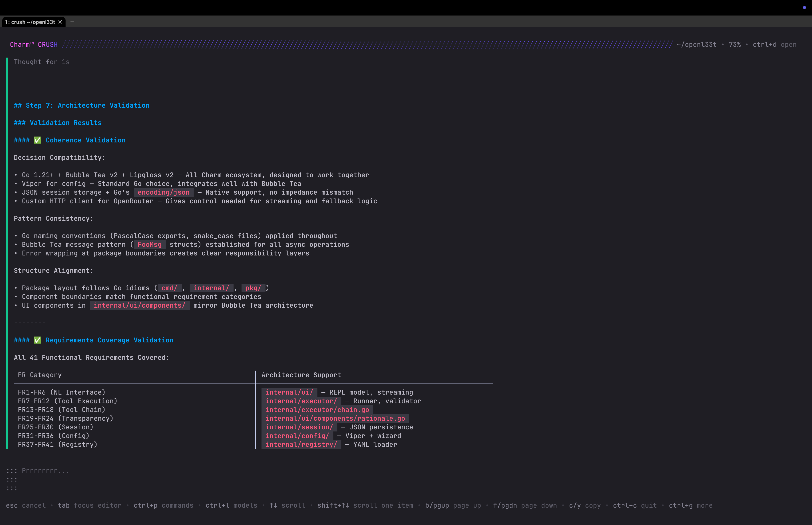Click the internal/ui/components/rationale.go path
Image resolution: width=812 pixels, height=525 pixels.
[335, 418]
